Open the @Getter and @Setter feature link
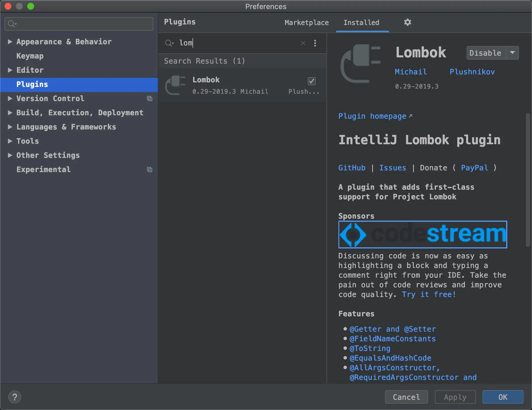This screenshot has height=410, width=532. pyautogui.click(x=393, y=329)
